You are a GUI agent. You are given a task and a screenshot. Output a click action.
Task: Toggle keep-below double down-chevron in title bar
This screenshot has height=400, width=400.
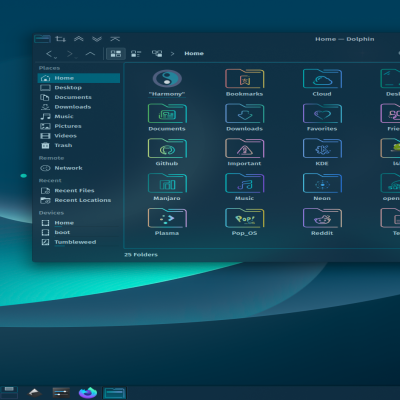pos(97,39)
